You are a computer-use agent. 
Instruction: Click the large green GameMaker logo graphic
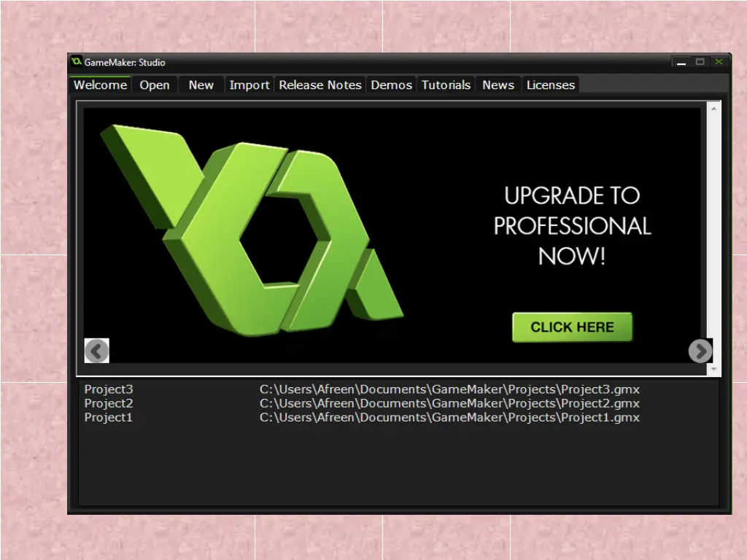pyautogui.click(x=252, y=230)
